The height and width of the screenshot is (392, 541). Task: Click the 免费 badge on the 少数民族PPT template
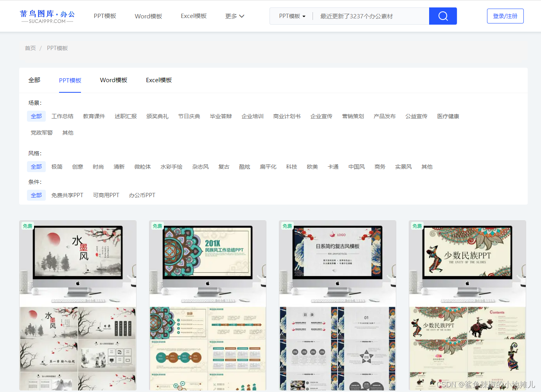coord(417,226)
